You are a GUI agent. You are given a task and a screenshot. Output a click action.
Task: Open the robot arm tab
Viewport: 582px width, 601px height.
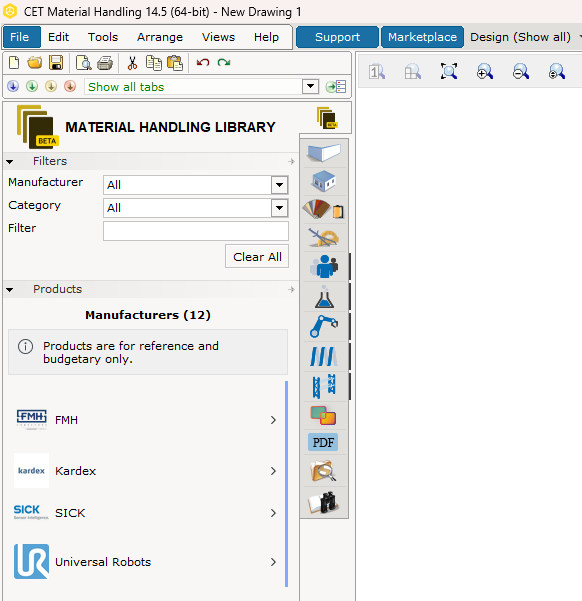324,326
